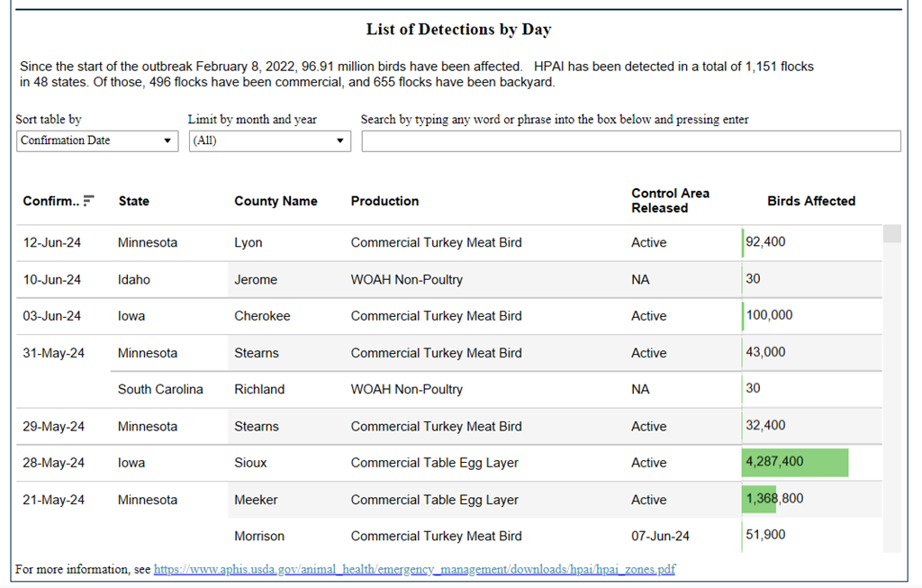Click the Control Area Released header
Viewport: 922px width, 588px height.
pyautogui.click(x=670, y=200)
